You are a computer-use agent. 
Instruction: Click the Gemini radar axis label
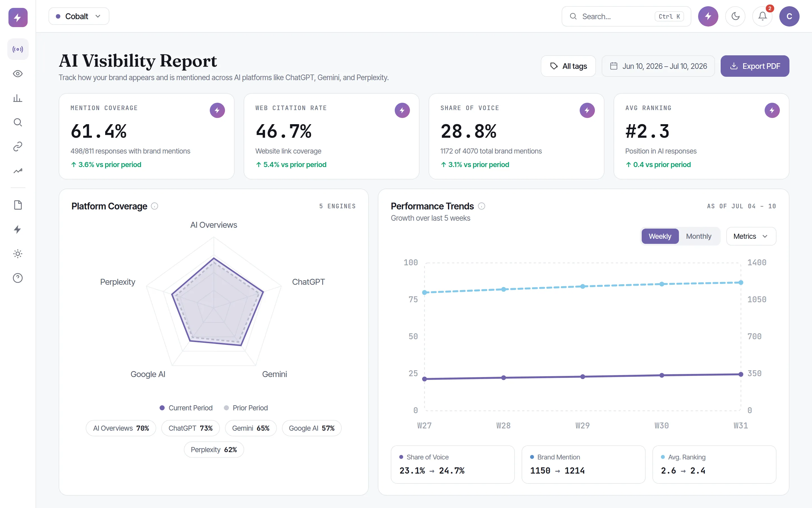pos(274,374)
